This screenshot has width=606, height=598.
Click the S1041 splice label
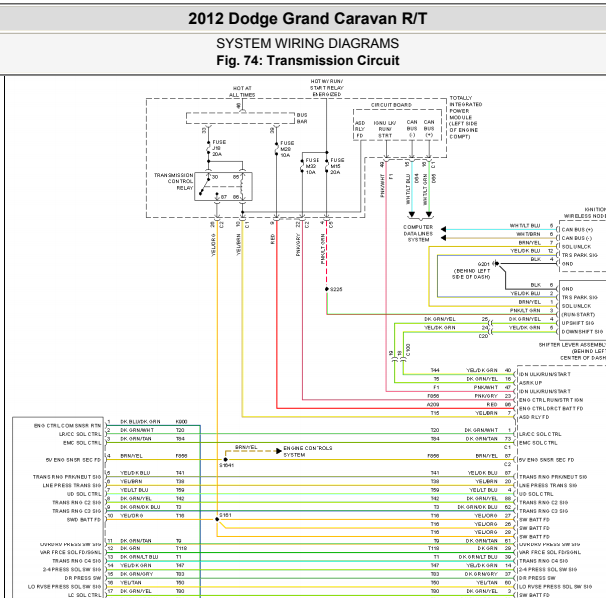tap(226, 465)
